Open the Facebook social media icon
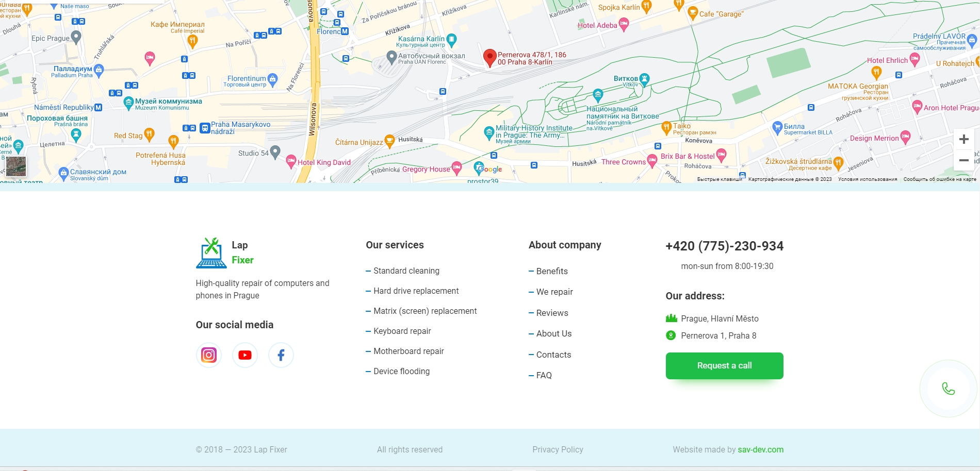This screenshot has height=471, width=980. tap(281, 355)
